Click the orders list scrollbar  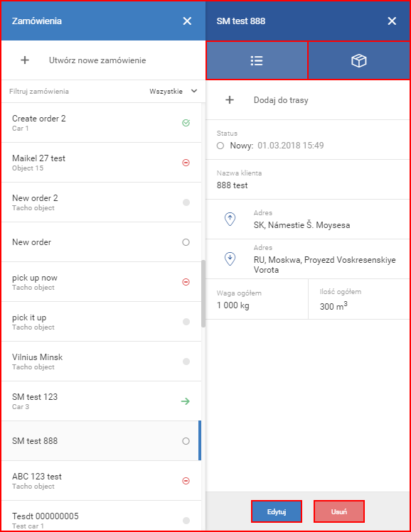click(x=203, y=293)
